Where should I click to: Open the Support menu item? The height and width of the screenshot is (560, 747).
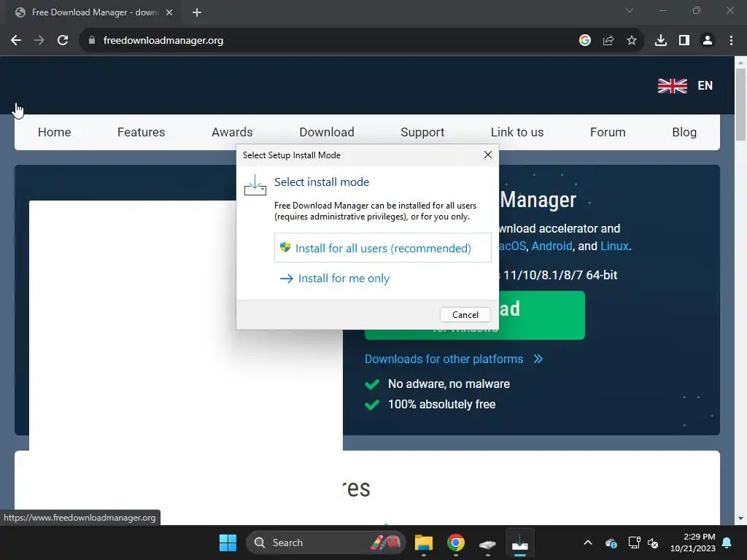pyautogui.click(x=422, y=133)
